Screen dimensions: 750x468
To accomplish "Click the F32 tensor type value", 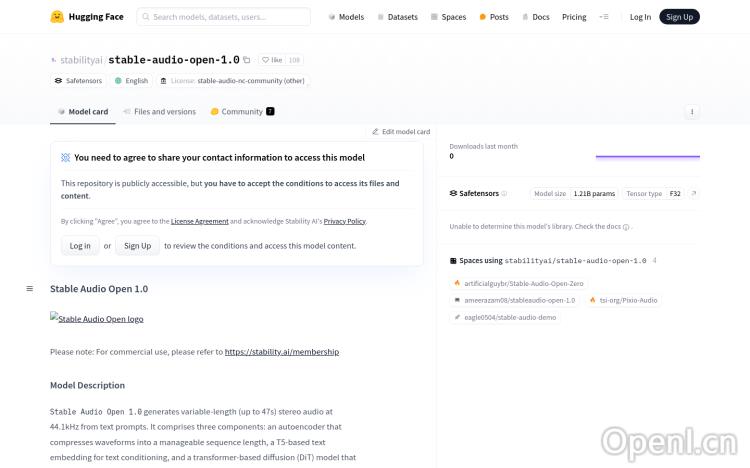I will 675,193.
